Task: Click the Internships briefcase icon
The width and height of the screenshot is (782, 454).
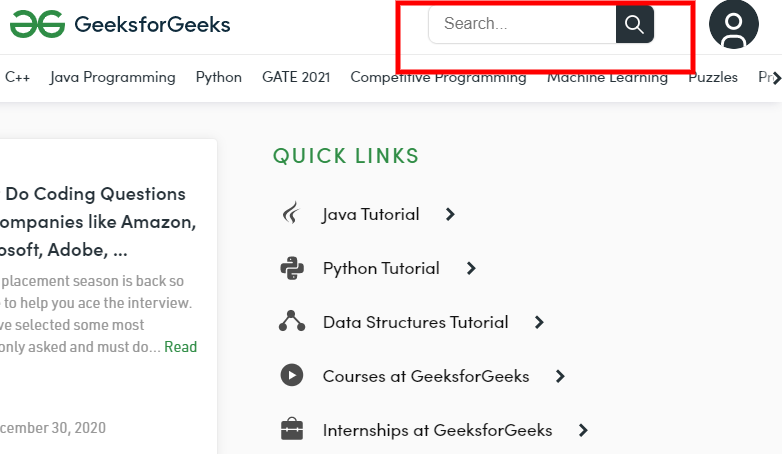Action: (x=292, y=430)
